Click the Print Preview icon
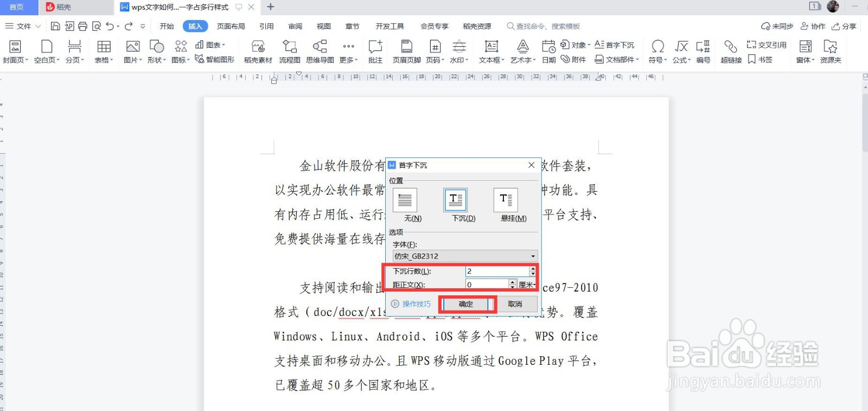 point(97,26)
